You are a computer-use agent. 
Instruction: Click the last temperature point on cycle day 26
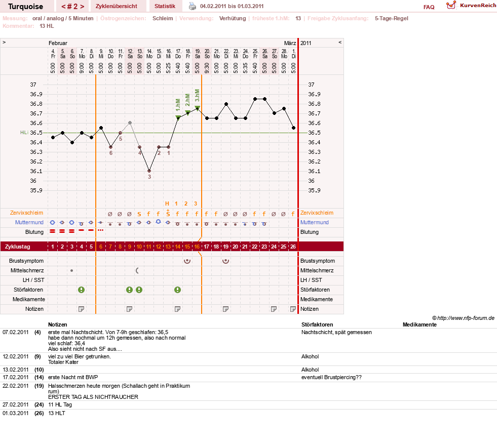[293, 128]
